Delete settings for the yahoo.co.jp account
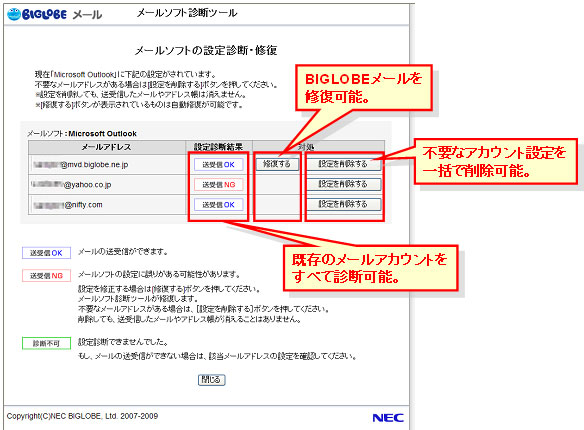This screenshot has height=430, width=584. tap(343, 184)
